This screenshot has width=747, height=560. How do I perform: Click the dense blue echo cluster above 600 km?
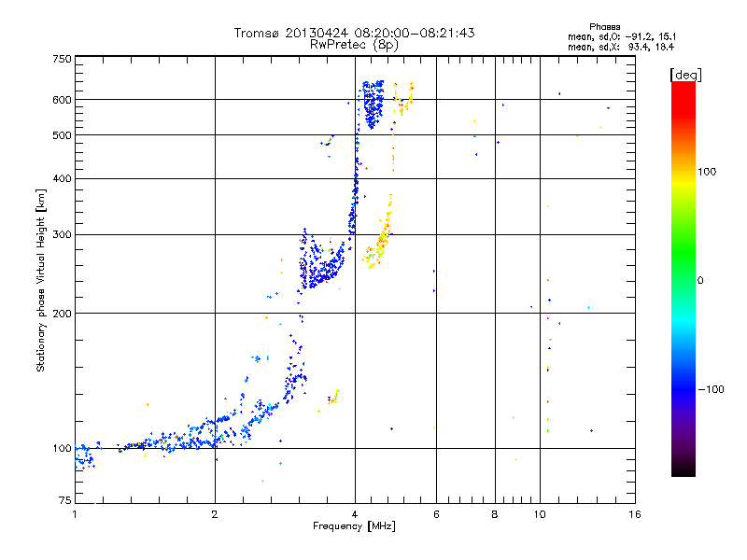point(373,104)
